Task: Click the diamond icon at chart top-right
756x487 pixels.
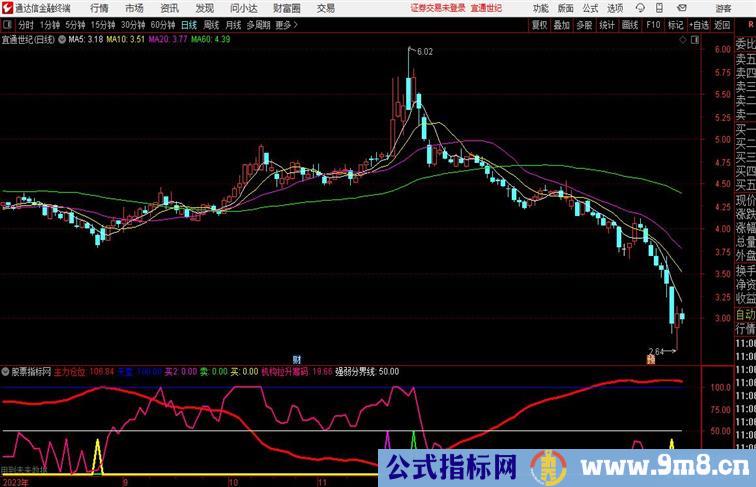Action: point(682,40)
